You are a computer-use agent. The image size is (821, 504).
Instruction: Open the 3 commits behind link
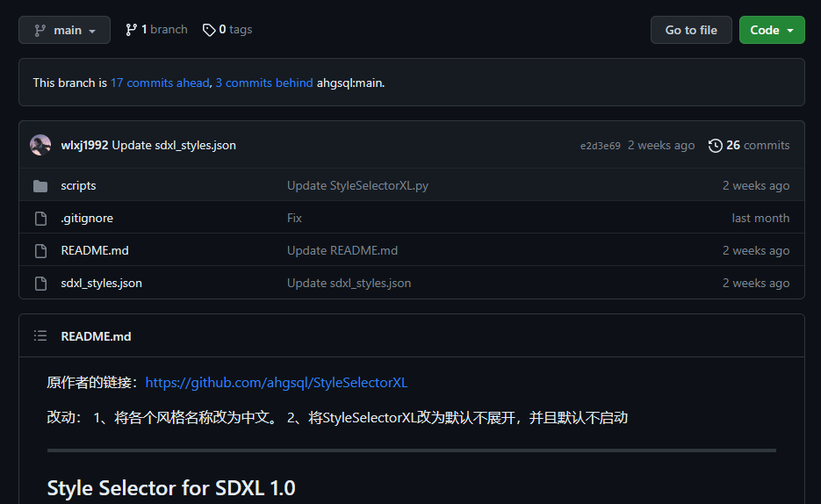(x=264, y=83)
